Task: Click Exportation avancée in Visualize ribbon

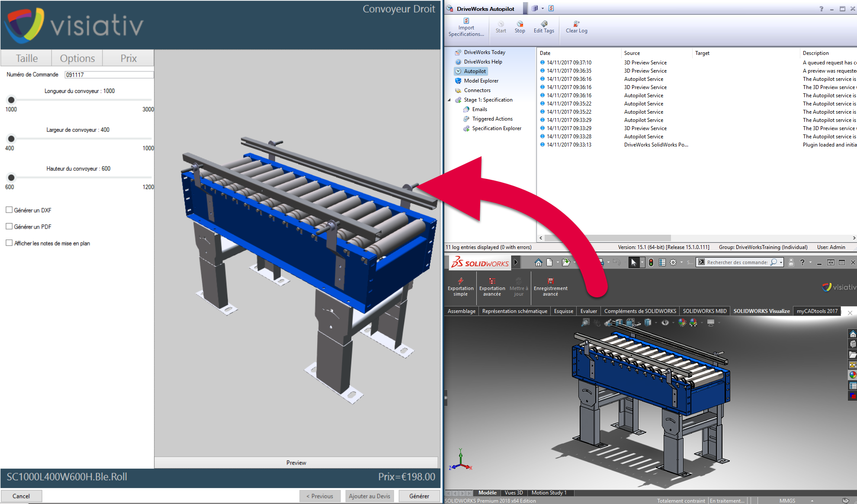Action: pyautogui.click(x=492, y=287)
